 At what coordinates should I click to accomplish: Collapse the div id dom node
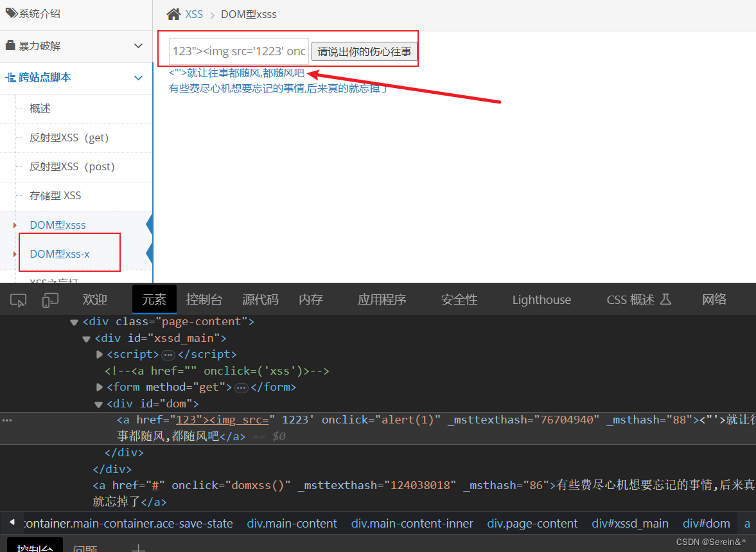[98, 404]
